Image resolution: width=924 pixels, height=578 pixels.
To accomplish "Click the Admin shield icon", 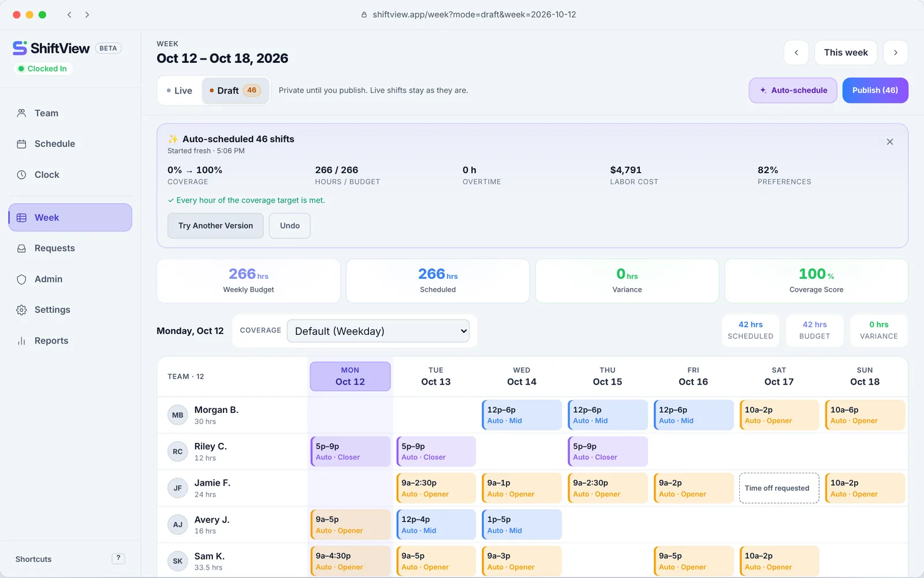I will pyautogui.click(x=21, y=279).
